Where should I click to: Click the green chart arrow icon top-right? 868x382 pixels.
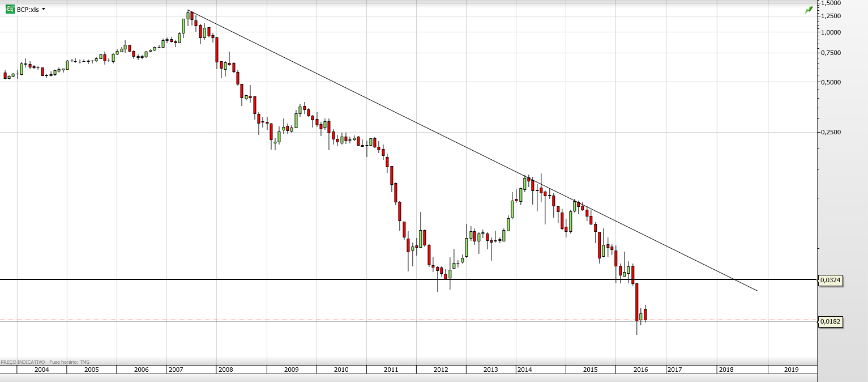pos(809,10)
